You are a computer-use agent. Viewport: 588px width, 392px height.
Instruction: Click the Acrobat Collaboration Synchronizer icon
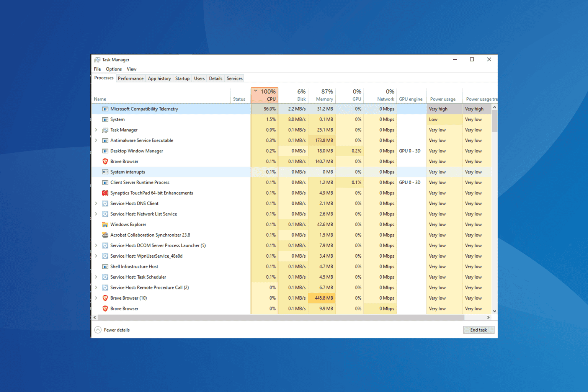[x=105, y=235]
